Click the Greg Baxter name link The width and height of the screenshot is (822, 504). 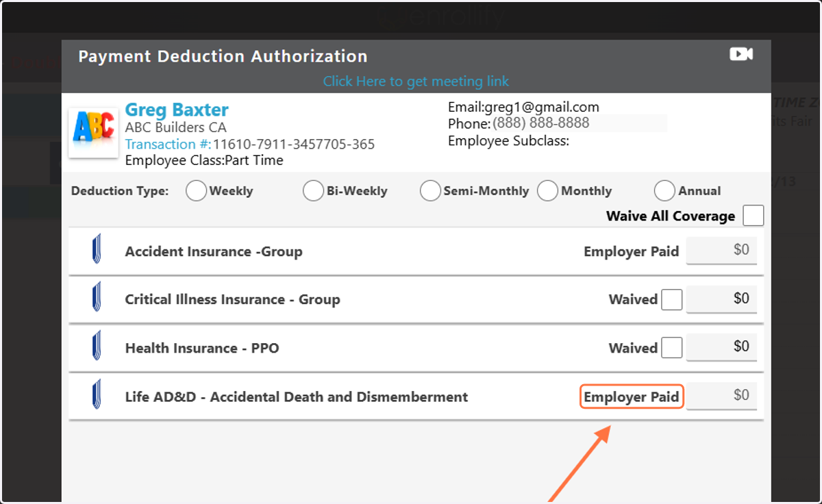pos(177,110)
